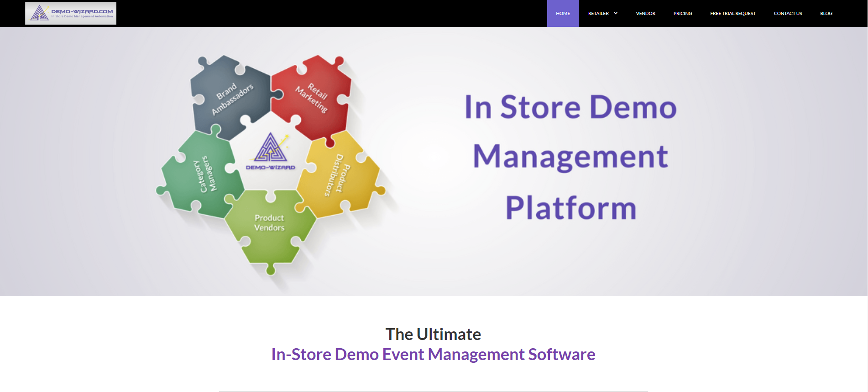Click the Brand Ambassadors puzzle piece
The width and height of the screenshot is (868, 392).
231,98
